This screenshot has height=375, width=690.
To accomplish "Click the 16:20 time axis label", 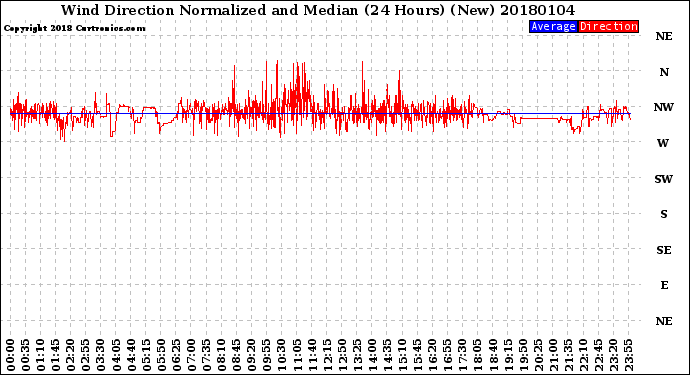I will click(x=433, y=355).
